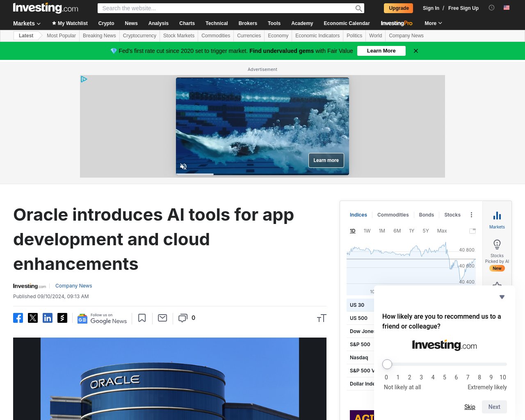
Task: Follow on Google News
Action: coord(102,319)
